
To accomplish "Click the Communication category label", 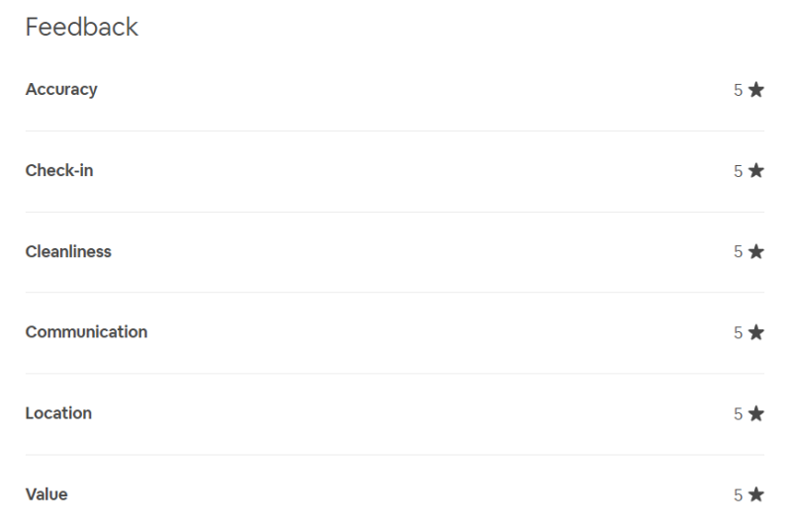I will (86, 332).
